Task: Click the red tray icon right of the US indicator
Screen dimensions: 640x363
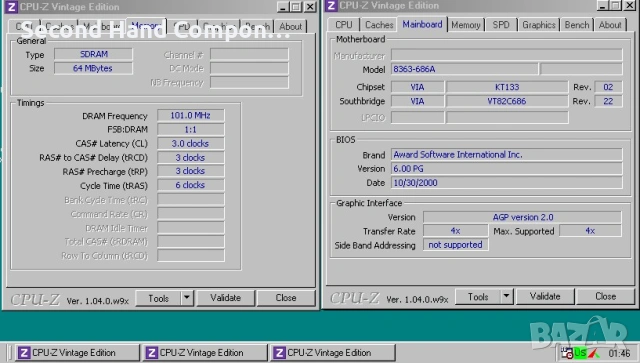Action: [593, 353]
